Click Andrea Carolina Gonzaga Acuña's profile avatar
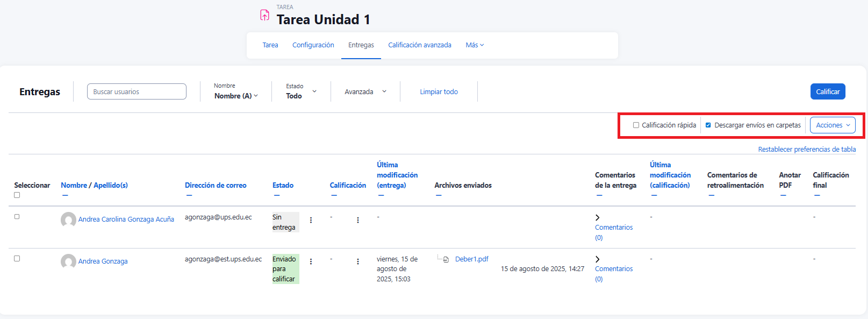 click(68, 219)
